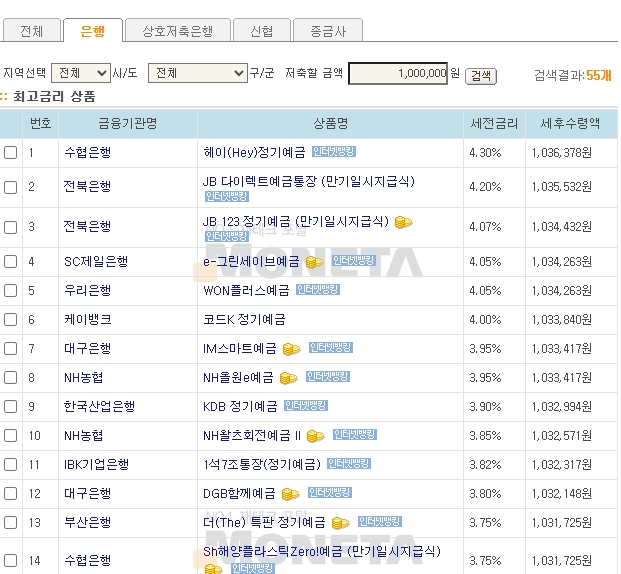The width and height of the screenshot is (621, 574).
Task: Open the 코드K 정기예금 product link
Action: pos(244,319)
